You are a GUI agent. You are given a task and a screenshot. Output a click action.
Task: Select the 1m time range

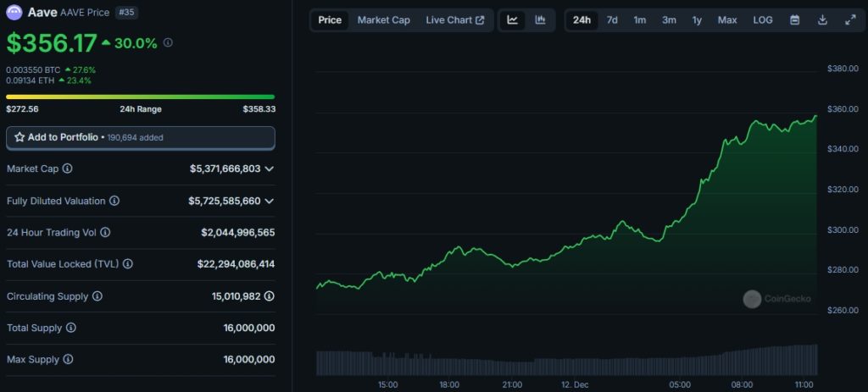click(x=640, y=20)
